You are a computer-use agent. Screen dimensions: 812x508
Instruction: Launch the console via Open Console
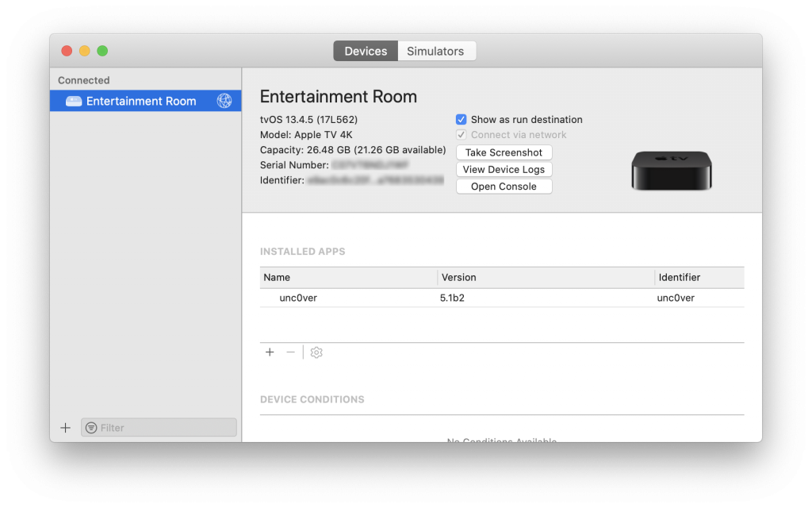[504, 186]
